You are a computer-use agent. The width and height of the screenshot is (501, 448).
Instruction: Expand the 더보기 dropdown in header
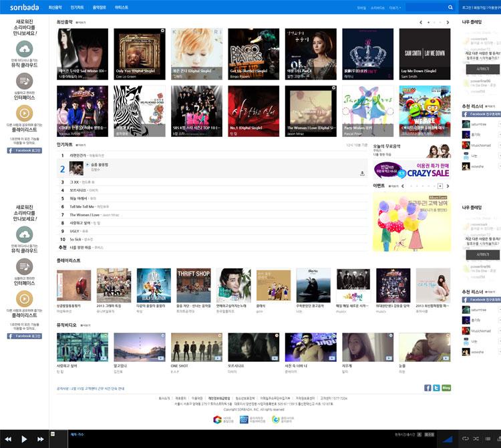click(x=395, y=7)
